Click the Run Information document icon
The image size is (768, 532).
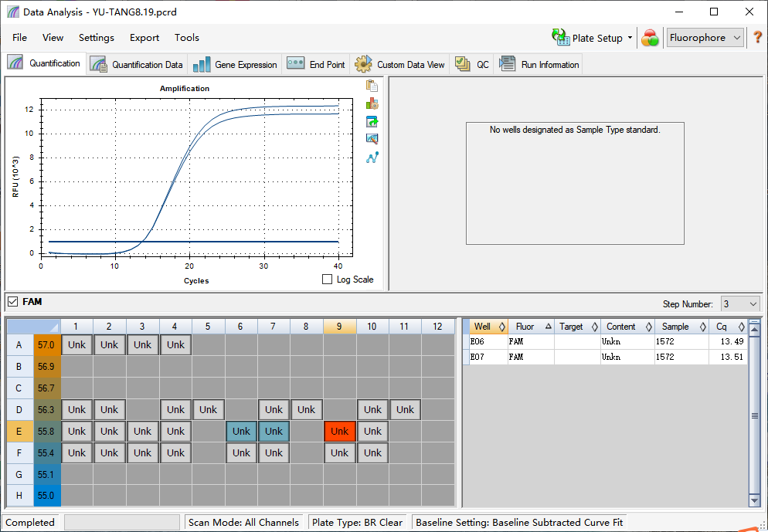(x=507, y=63)
